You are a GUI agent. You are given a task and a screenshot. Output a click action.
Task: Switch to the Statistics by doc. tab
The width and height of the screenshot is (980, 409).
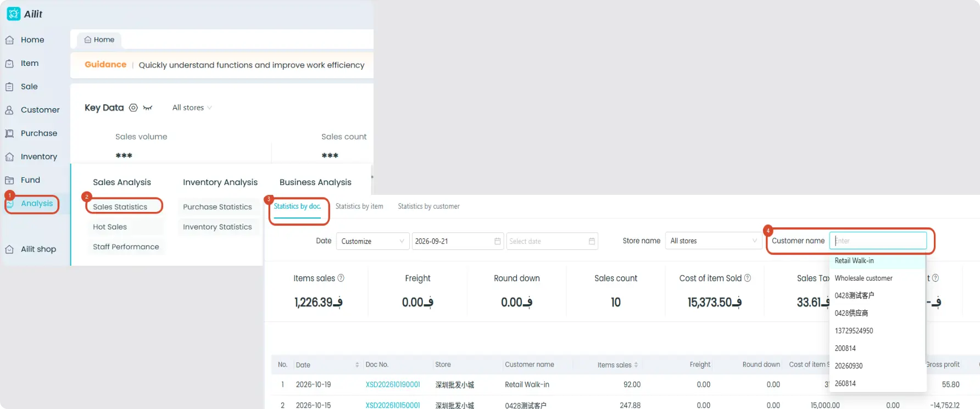click(297, 207)
